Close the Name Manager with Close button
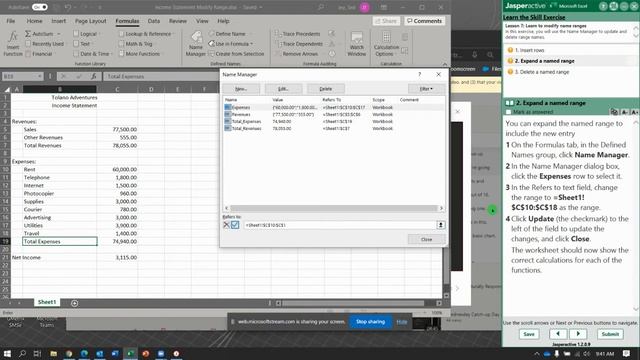Viewport: 640px width, 360px height. (426, 239)
